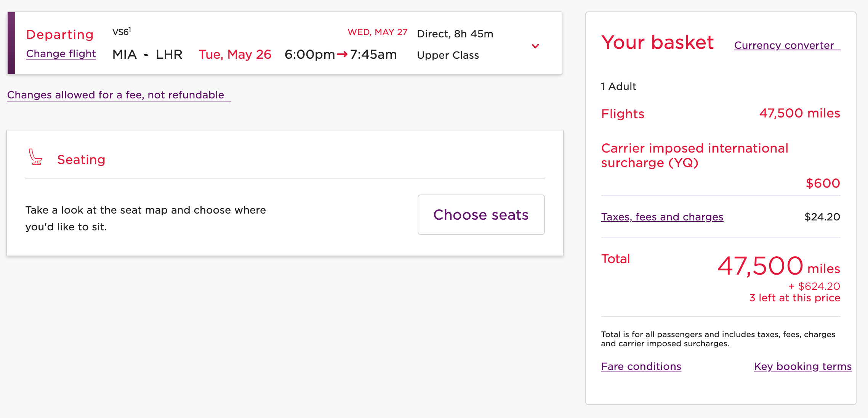The width and height of the screenshot is (868, 418).
Task: Click the Seating section heading
Action: (x=81, y=160)
